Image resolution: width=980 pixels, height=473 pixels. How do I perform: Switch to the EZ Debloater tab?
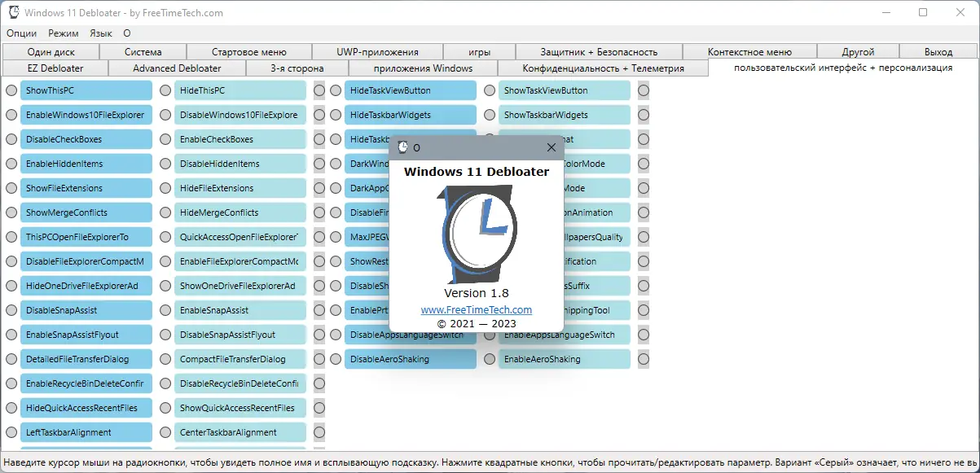coord(55,68)
